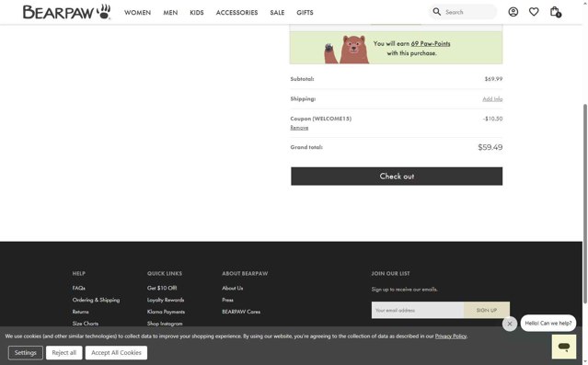This screenshot has width=588, height=365.
Task: Open the WOMEN menu
Action: [x=138, y=13]
